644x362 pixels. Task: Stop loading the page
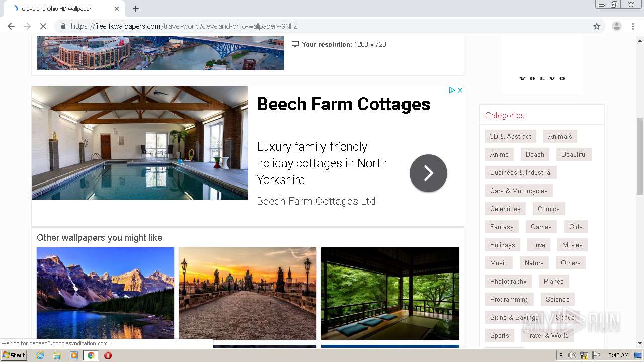(43, 26)
